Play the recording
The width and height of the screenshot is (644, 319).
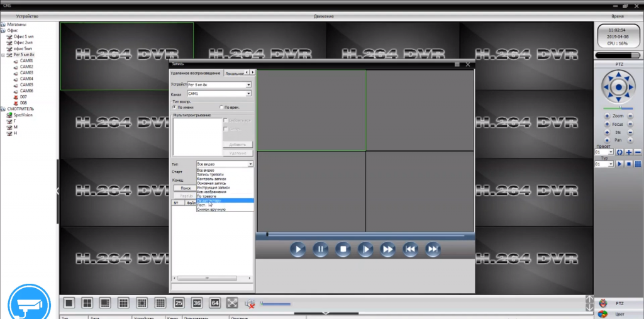297,249
